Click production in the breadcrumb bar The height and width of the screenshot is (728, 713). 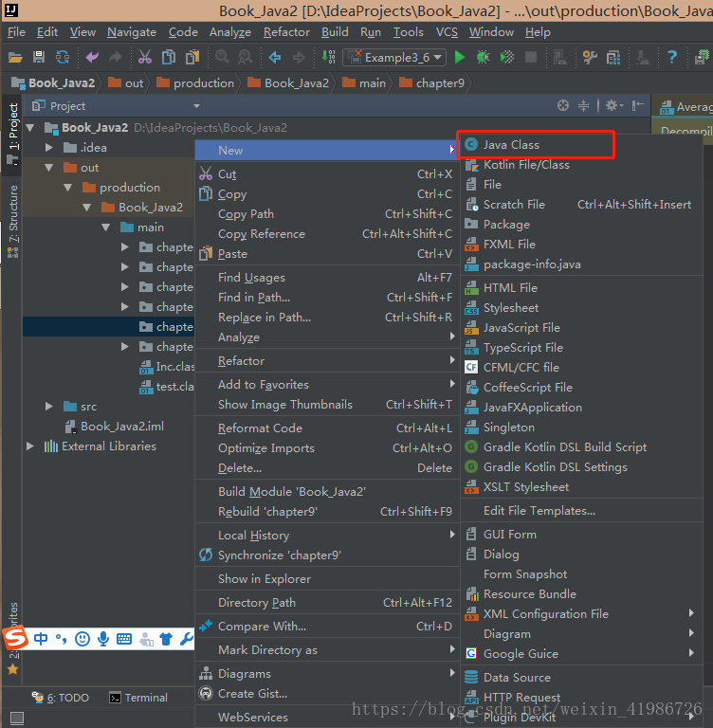[195, 83]
